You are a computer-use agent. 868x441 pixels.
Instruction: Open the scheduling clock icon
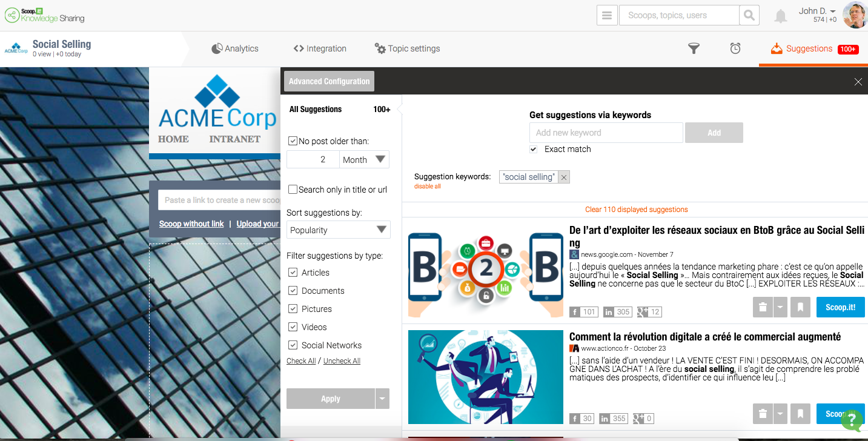pos(735,48)
